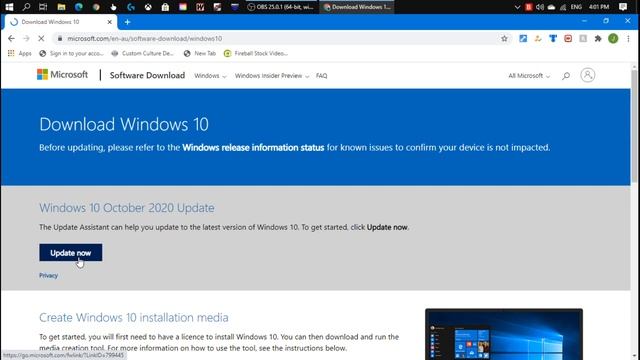Open the clock showing 4:01 PM
This screenshot has height=360, width=640.
click(599, 7)
